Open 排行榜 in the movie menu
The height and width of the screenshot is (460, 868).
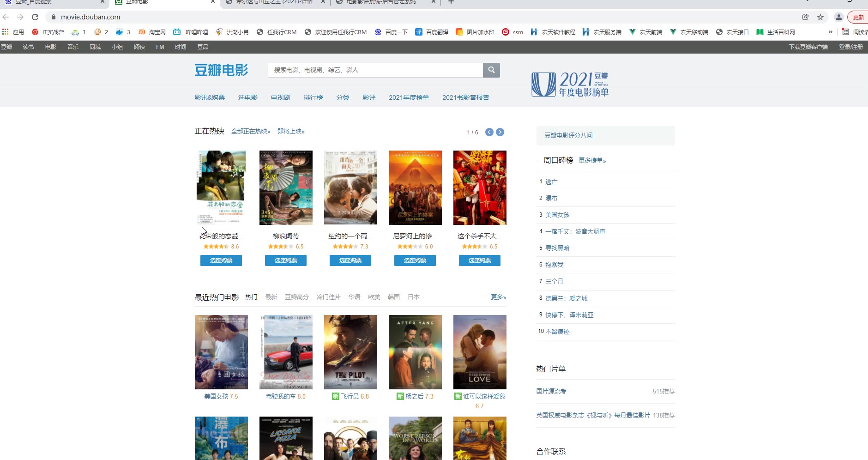pos(313,97)
